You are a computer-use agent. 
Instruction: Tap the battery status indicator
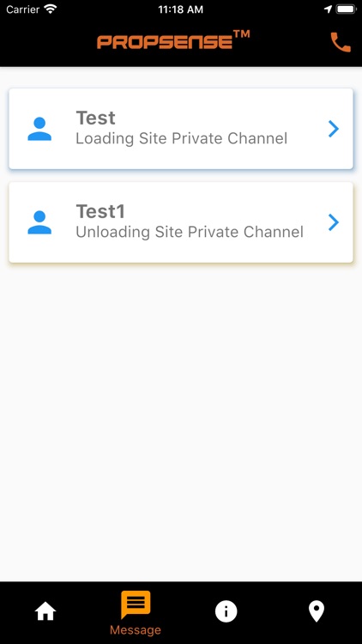pyautogui.click(x=346, y=9)
